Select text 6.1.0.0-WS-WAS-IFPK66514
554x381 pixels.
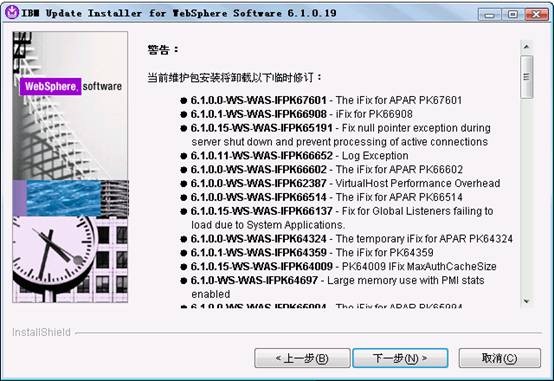[258, 197]
